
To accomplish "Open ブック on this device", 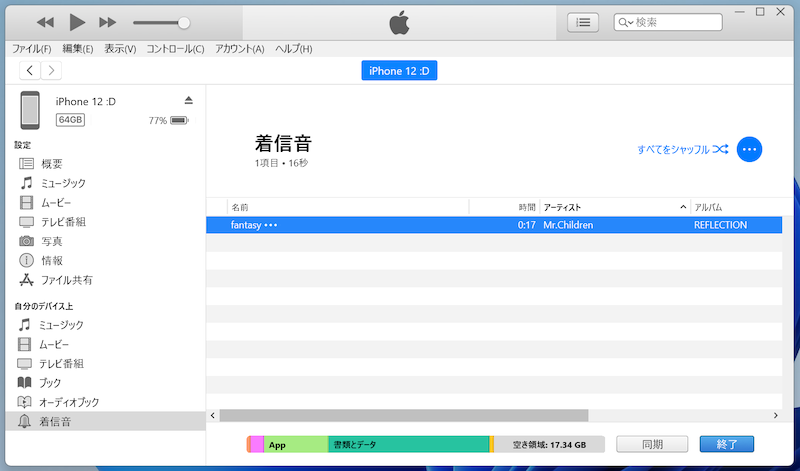I will 50,383.
